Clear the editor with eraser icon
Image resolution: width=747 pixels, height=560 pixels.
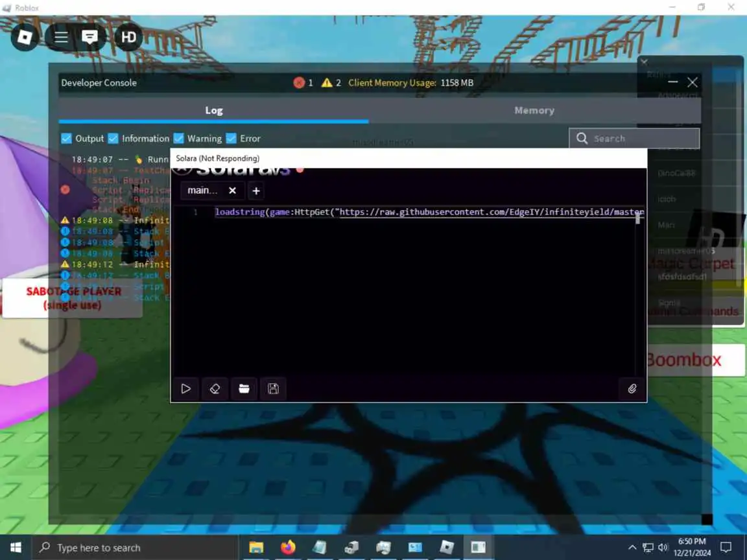215,389
